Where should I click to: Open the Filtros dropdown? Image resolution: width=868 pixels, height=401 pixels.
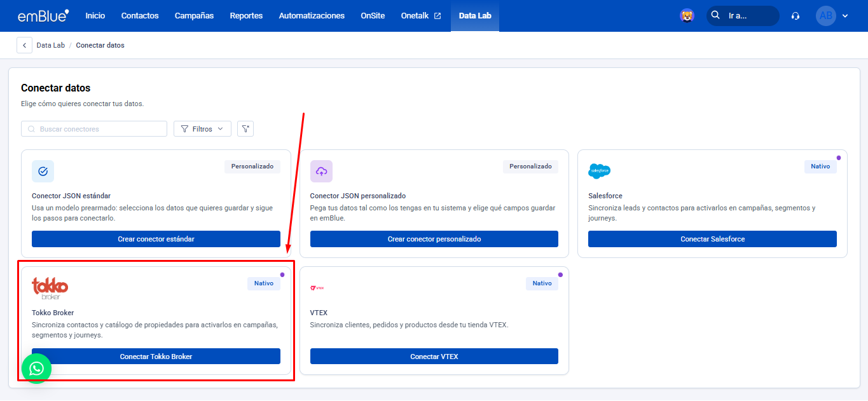point(202,129)
